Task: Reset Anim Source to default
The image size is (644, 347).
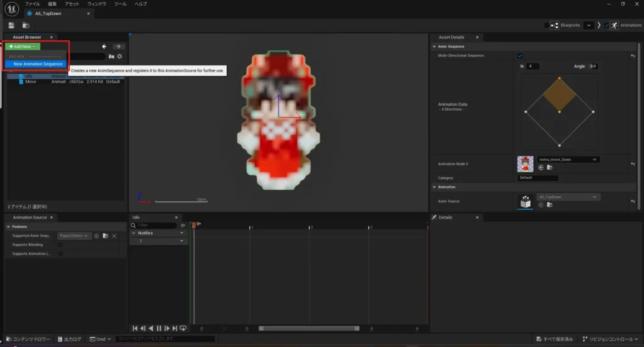Action: click(x=633, y=201)
